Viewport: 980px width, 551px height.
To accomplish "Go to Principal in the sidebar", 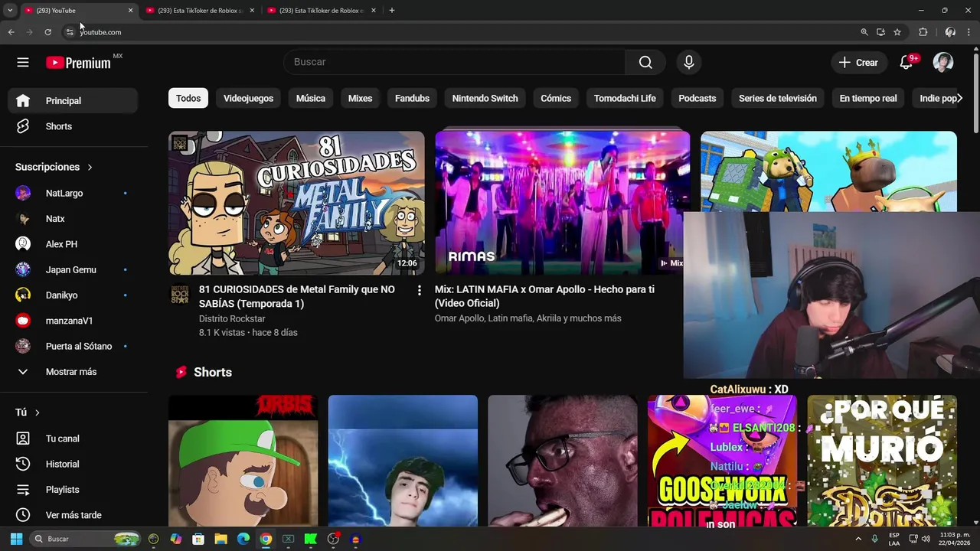I will (73, 101).
